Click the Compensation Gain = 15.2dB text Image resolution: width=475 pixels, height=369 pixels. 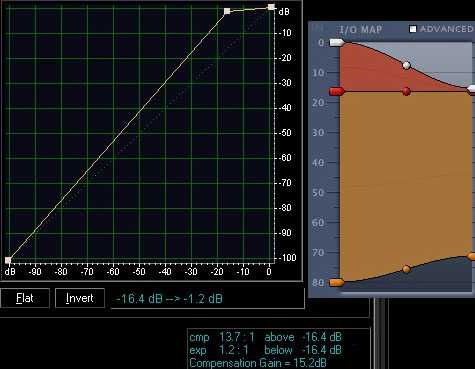258,363
